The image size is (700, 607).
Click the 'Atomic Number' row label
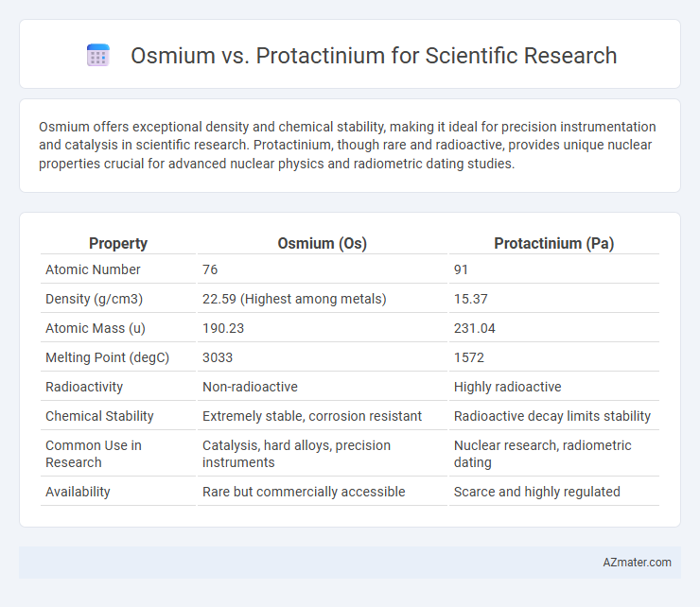tap(93, 269)
